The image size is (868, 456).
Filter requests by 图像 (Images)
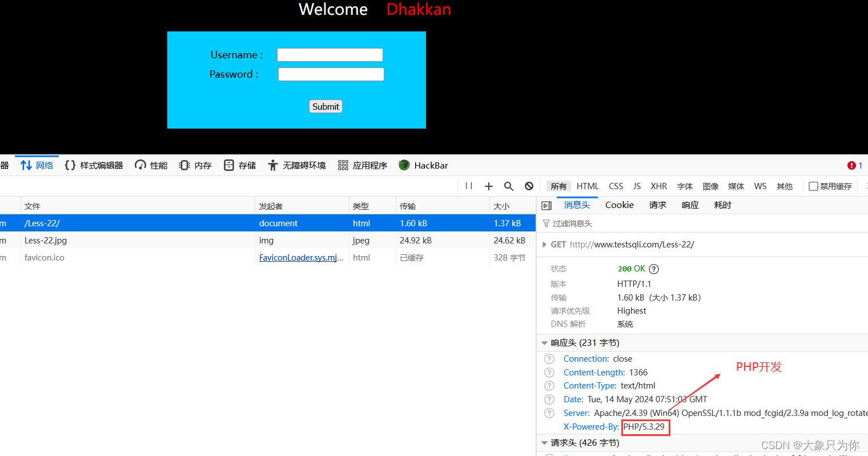pyautogui.click(x=710, y=186)
